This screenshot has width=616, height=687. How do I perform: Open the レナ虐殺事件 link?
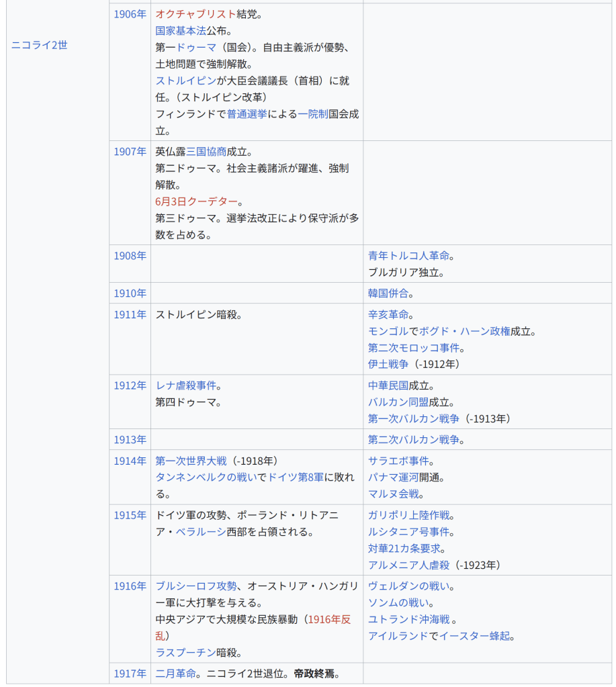(186, 385)
